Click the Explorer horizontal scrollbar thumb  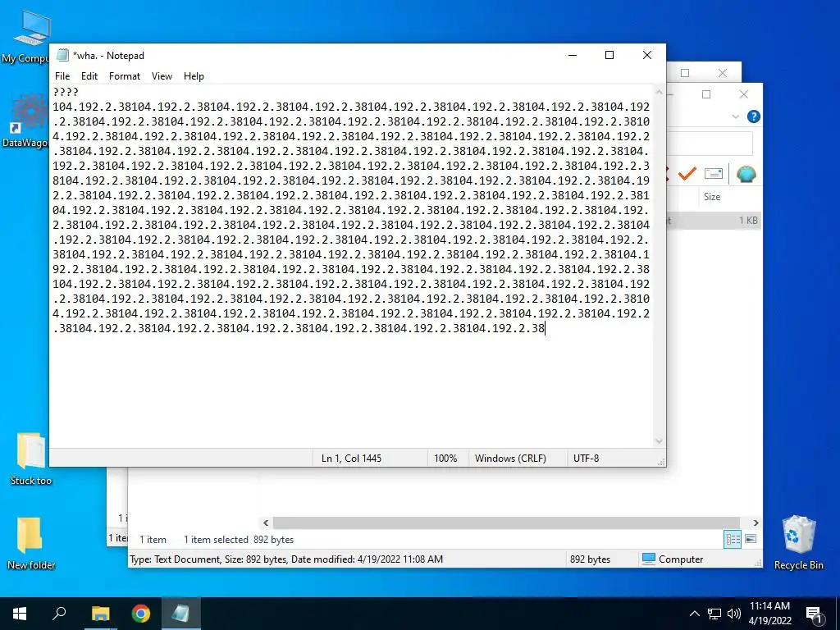point(506,523)
